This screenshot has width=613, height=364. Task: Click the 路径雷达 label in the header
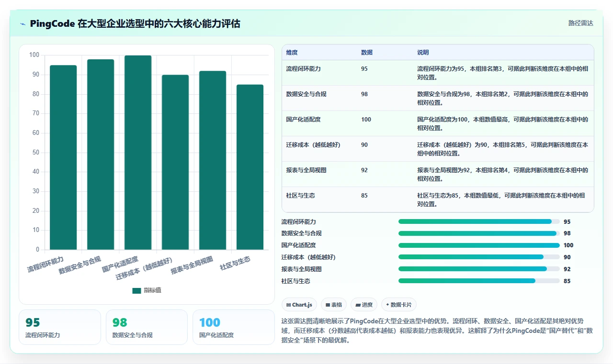[x=580, y=23]
